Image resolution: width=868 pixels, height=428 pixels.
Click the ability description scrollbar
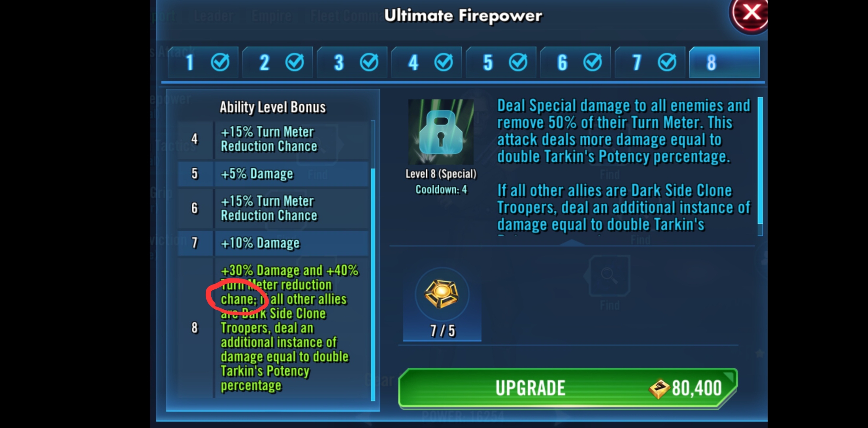[760, 166]
